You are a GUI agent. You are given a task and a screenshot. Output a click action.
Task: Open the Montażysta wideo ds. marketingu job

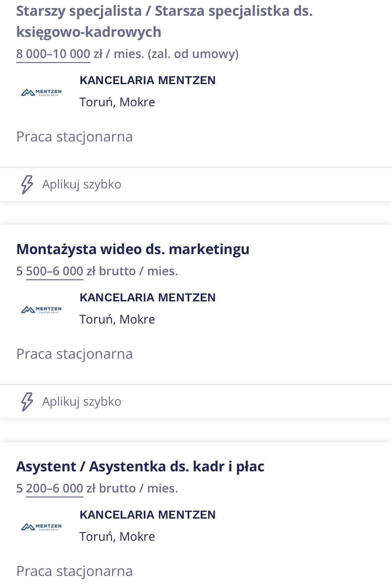(x=133, y=249)
